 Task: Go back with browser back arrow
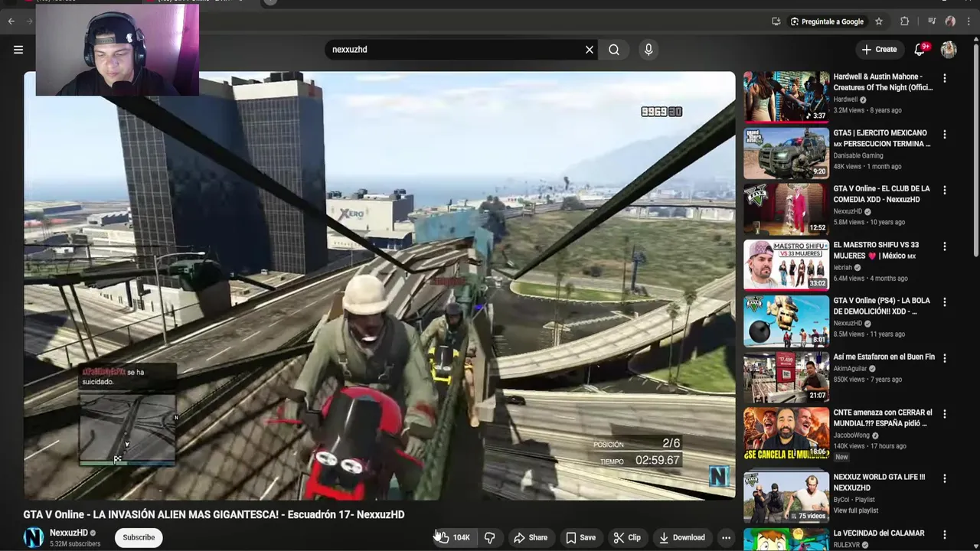tap(11, 21)
